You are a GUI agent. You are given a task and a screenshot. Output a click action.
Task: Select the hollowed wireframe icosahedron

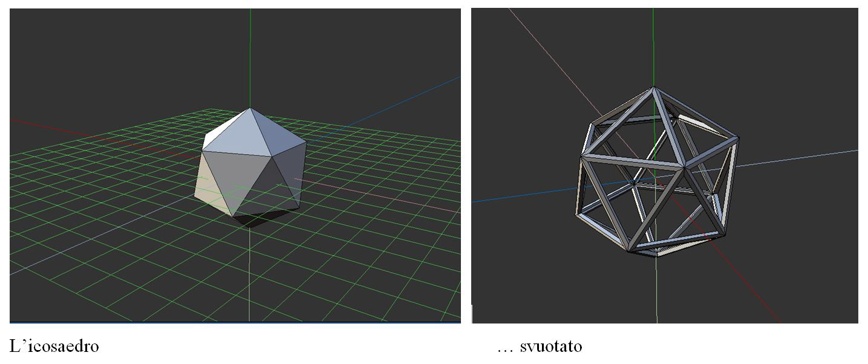tap(656, 172)
